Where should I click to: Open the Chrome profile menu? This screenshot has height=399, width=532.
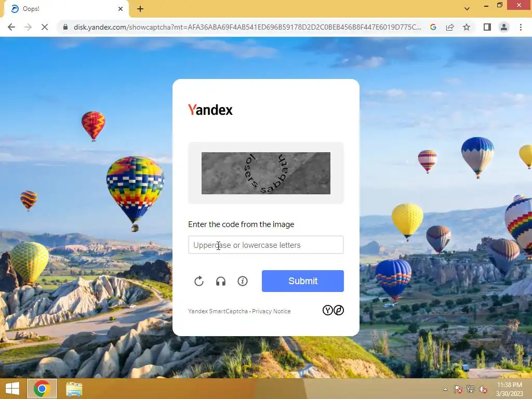pos(504,27)
